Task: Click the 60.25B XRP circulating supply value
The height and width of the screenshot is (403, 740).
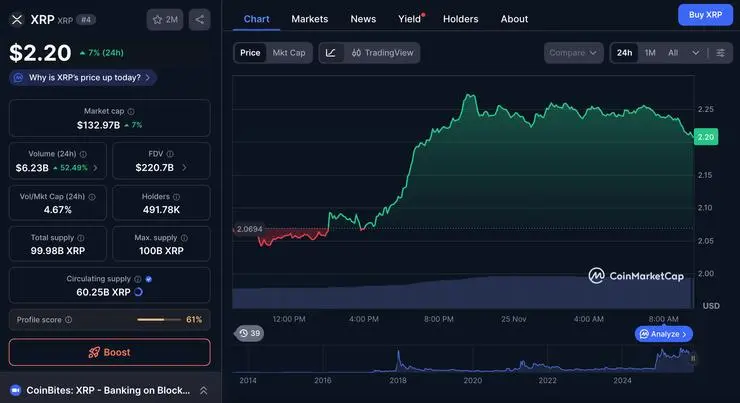Action: pos(103,292)
